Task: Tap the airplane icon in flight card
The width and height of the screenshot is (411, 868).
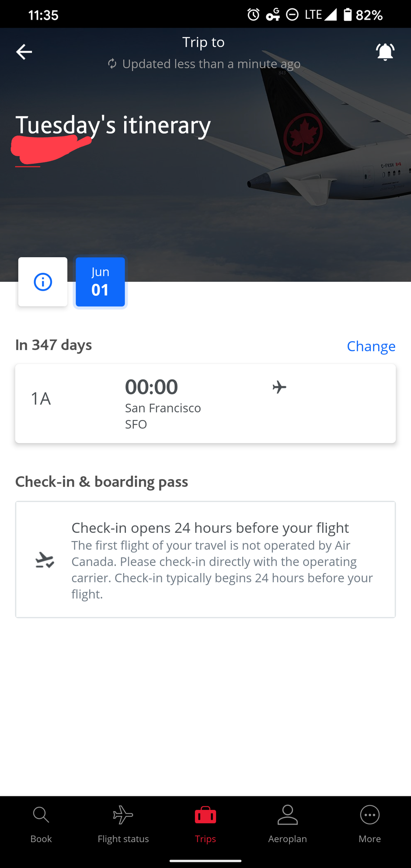Action: click(x=279, y=387)
